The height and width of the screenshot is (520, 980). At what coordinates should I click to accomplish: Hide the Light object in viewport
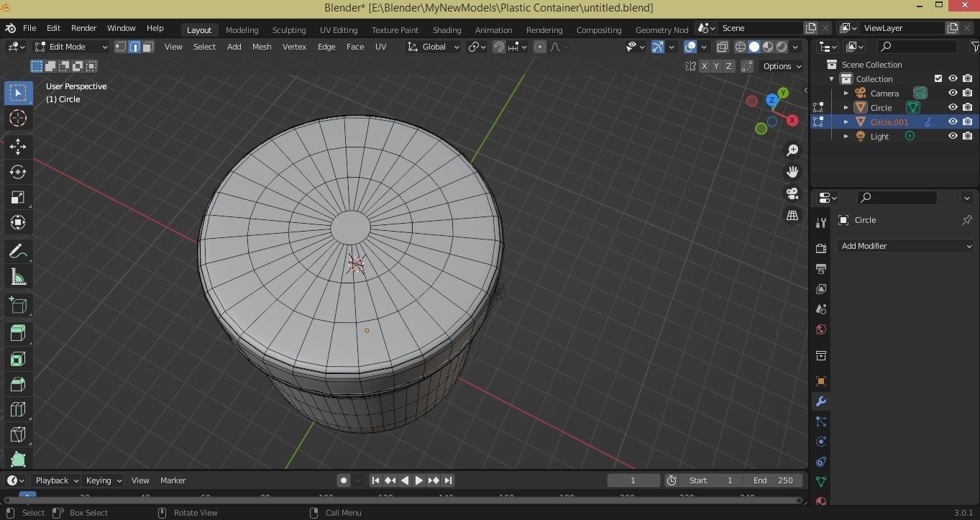click(953, 136)
